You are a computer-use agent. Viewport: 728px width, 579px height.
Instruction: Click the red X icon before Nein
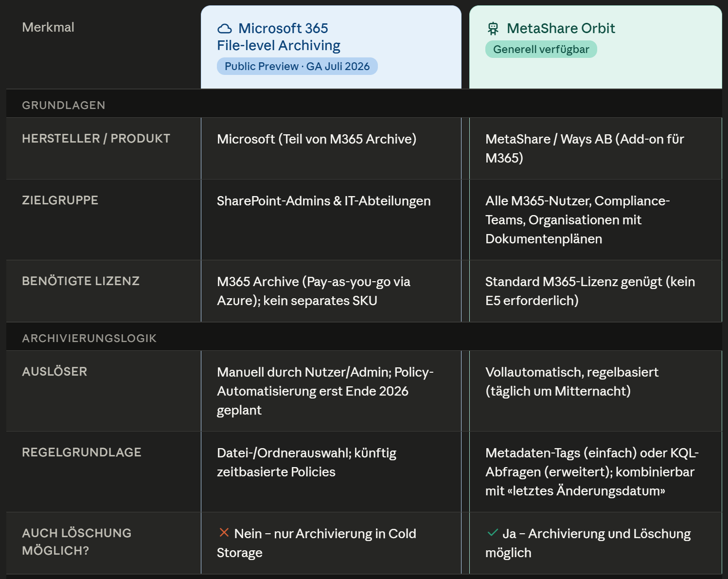pos(224,533)
